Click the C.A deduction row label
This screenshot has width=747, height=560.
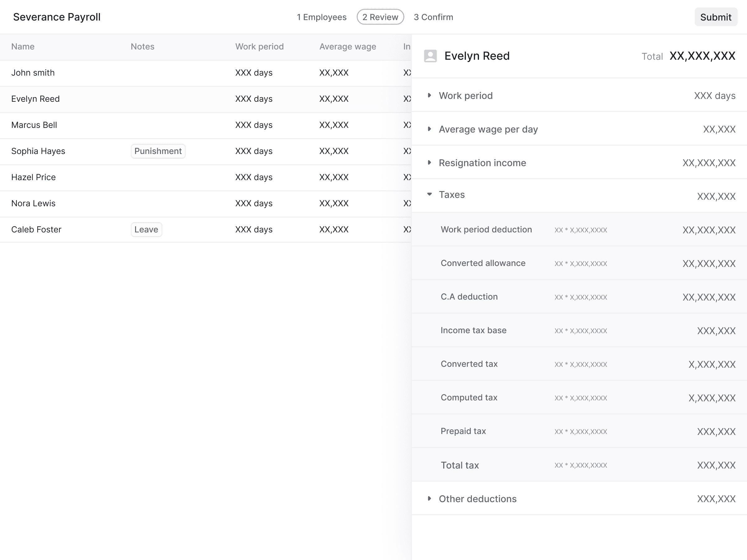pyautogui.click(x=469, y=296)
